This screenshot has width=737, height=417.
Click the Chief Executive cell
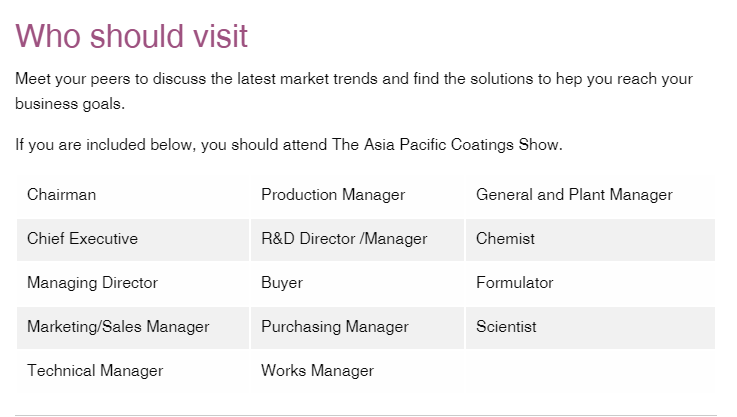click(x=83, y=239)
